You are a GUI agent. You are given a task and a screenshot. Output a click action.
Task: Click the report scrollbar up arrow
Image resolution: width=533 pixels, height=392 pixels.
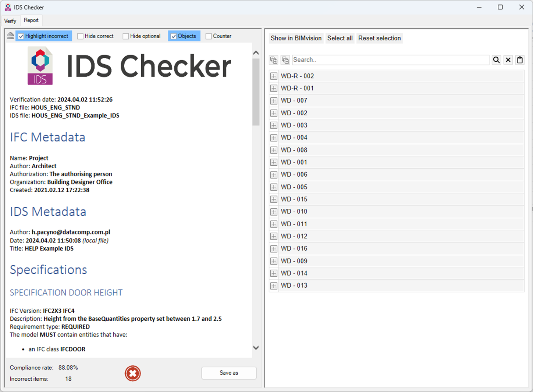(256, 53)
